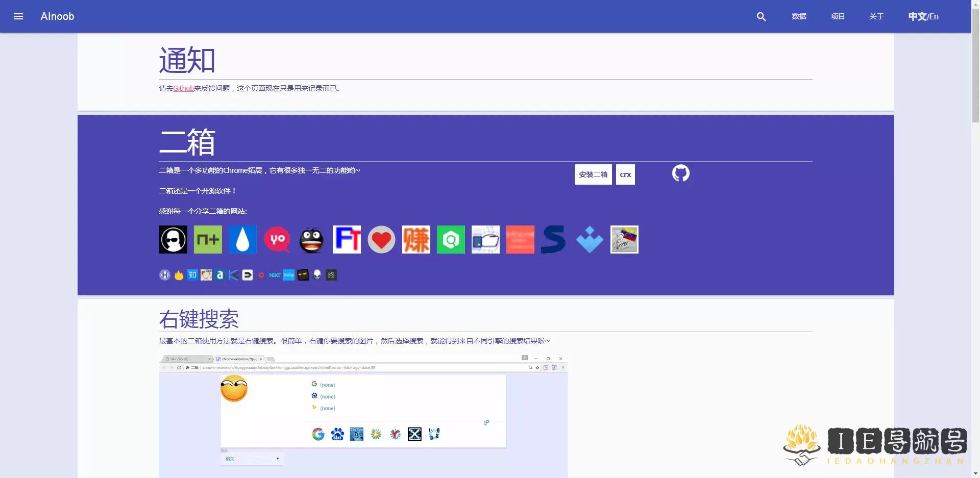Viewport: 980px width, 478px height.
Task: Open the white water drop icon
Action: tap(242, 240)
